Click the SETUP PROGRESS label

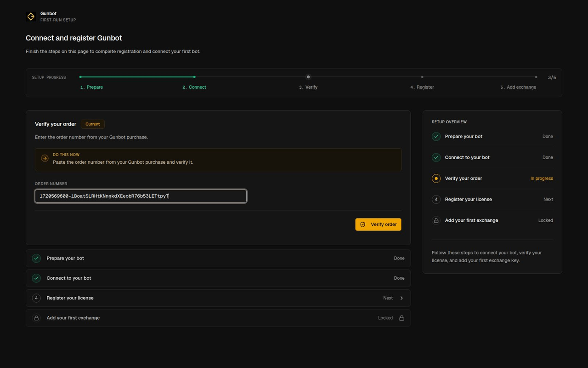click(x=49, y=77)
